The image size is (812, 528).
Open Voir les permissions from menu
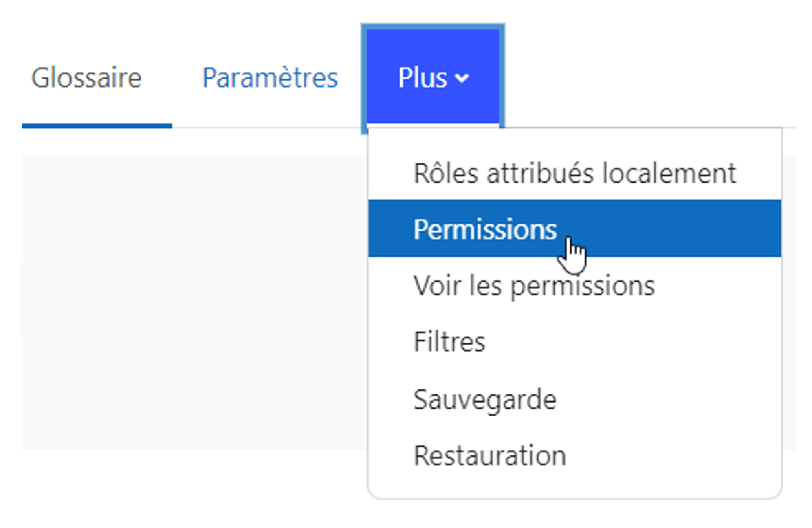pos(534,285)
